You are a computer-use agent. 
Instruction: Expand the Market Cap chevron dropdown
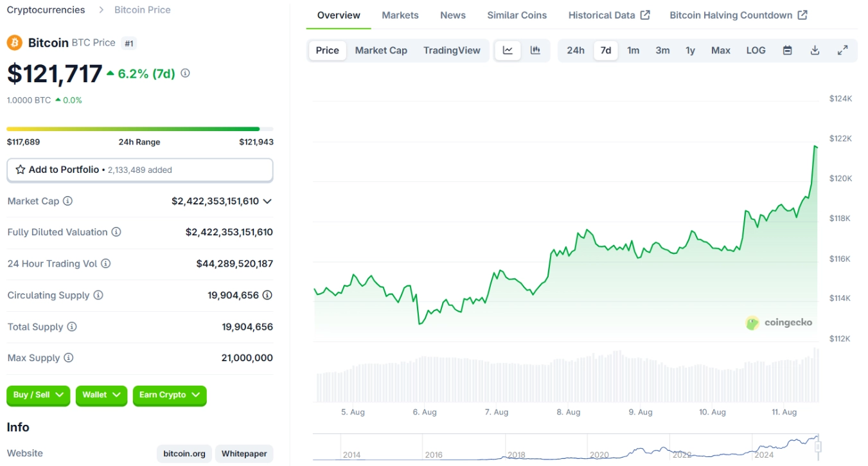coord(267,201)
